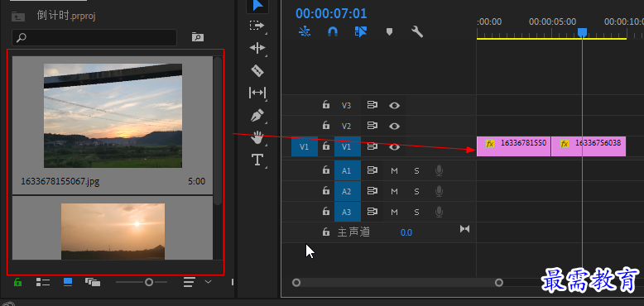The width and height of the screenshot is (644, 306).
Task: Toggle timeline Snap magnet
Action: [x=333, y=31]
